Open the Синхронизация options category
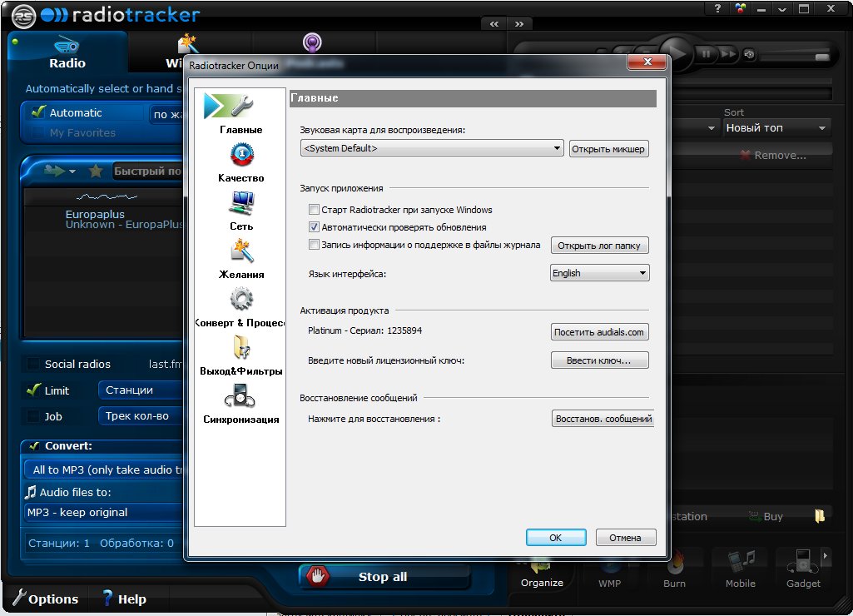853x616 pixels. click(x=241, y=404)
